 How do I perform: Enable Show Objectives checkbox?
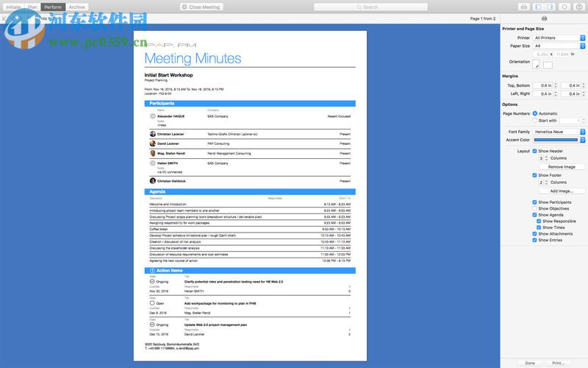[534, 208]
